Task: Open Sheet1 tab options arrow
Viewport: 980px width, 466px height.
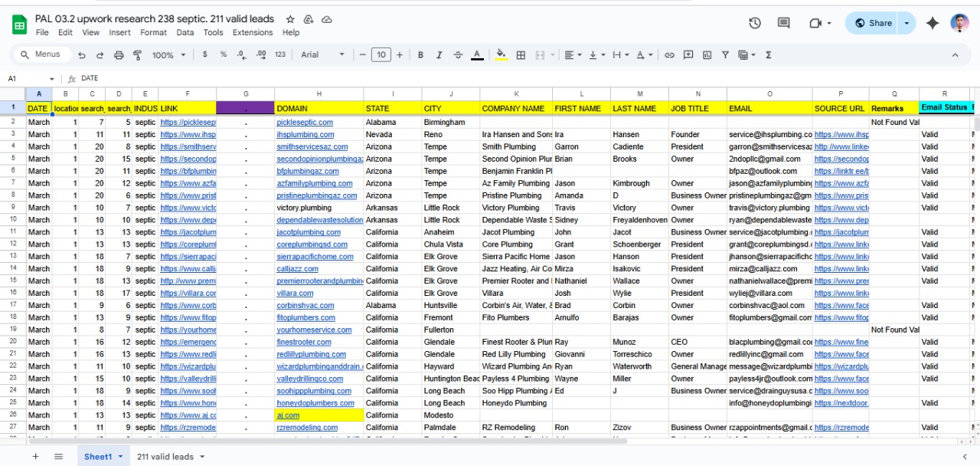Action: 119,457
